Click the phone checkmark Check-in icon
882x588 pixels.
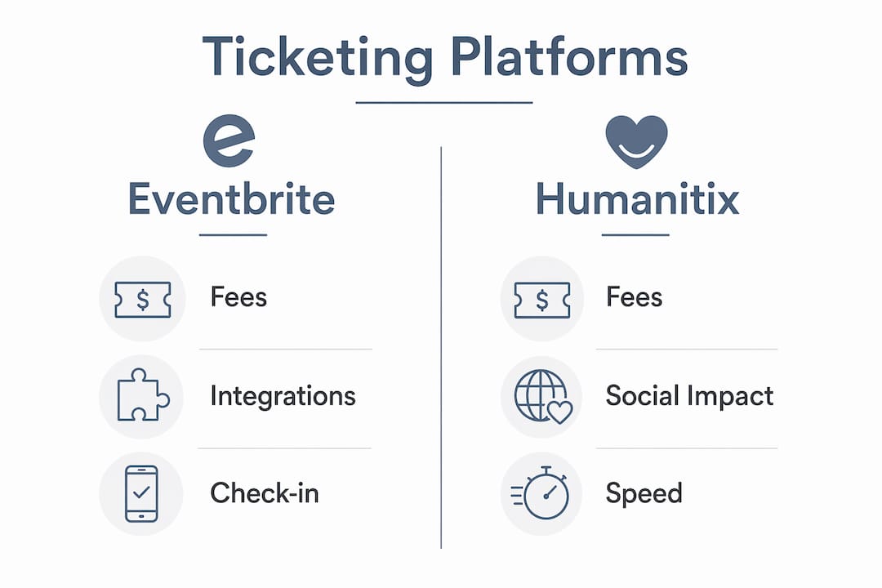(x=141, y=493)
